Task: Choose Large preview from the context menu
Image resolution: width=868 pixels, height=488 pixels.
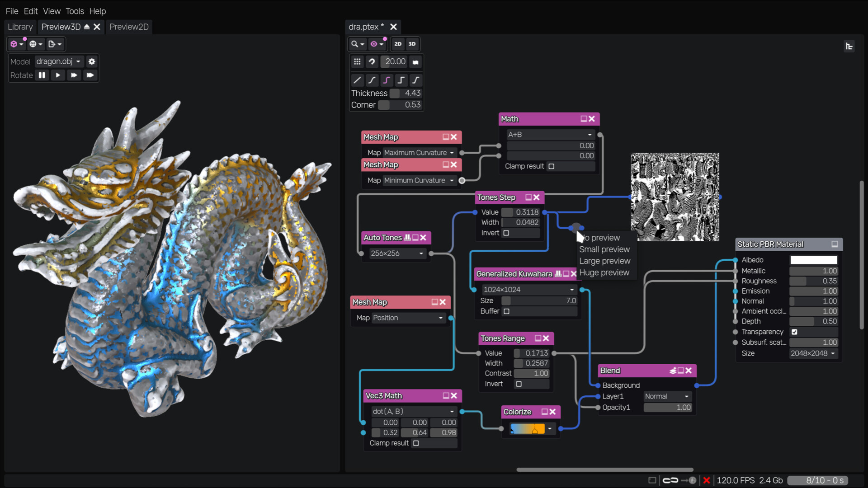Action: [x=605, y=261]
